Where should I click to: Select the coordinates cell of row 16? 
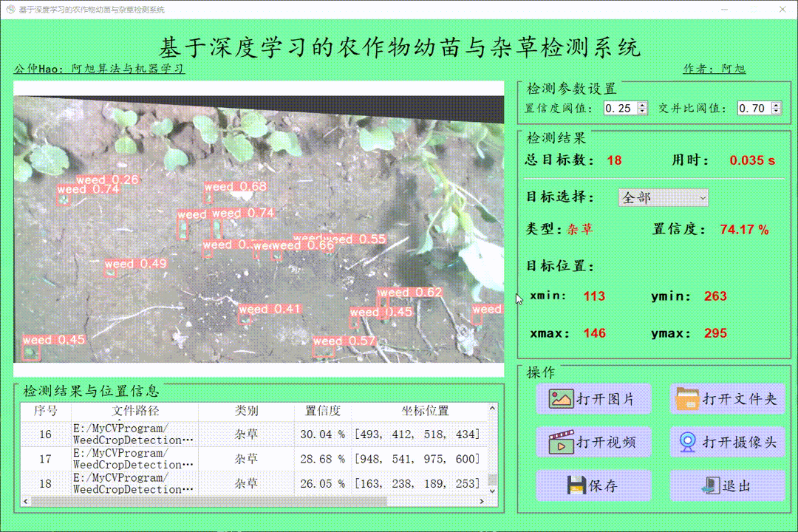point(417,434)
